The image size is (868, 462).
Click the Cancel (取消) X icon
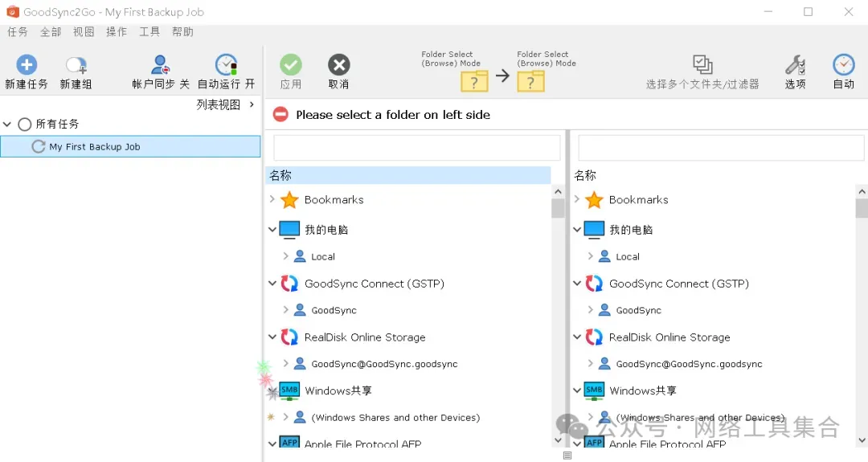[x=339, y=65]
